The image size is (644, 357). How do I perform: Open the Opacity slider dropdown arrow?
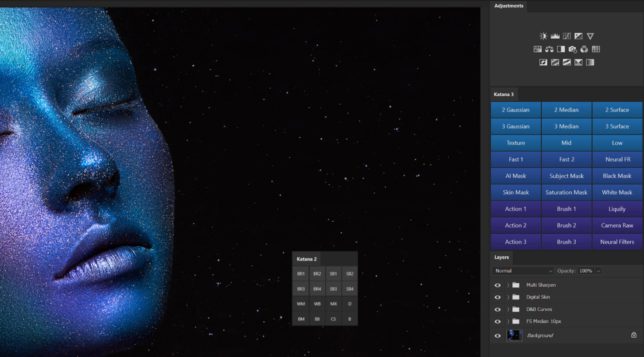tap(599, 271)
